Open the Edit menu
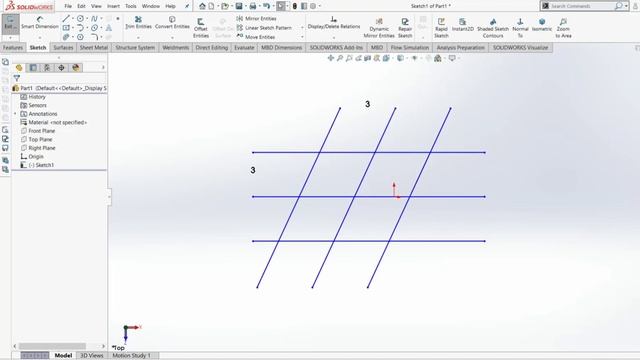 [82, 6]
